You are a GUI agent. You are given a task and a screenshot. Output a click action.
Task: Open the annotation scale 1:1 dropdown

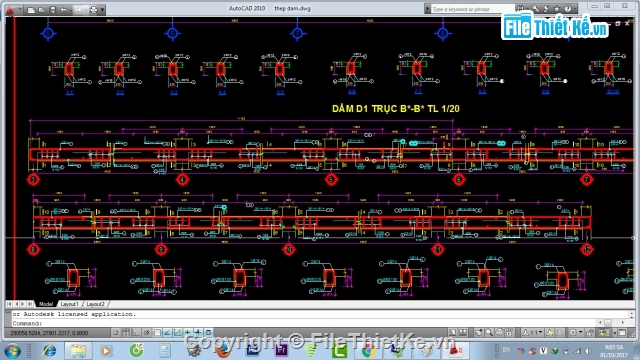(x=536, y=333)
